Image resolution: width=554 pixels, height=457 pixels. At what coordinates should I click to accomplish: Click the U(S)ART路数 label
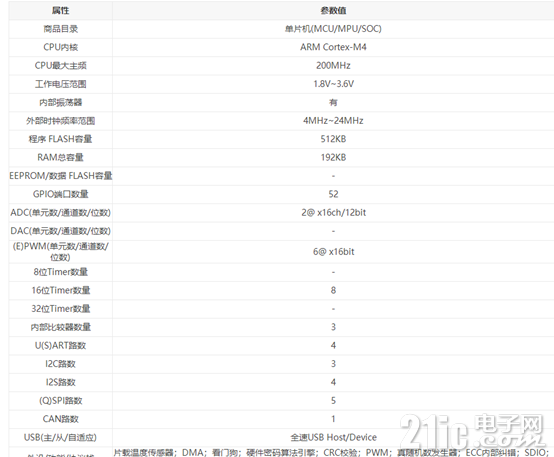60,345
